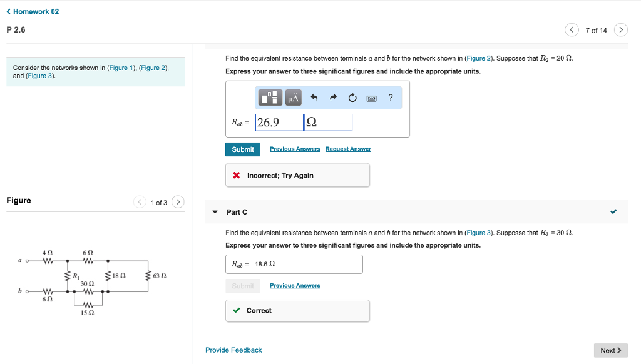This screenshot has height=364, width=641.
Task: Click the undo arrow icon
Action: pyautogui.click(x=315, y=98)
